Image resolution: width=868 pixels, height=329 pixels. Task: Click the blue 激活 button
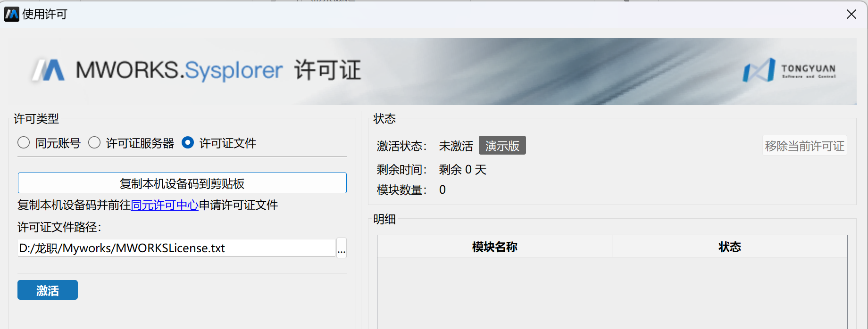[48, 290]
